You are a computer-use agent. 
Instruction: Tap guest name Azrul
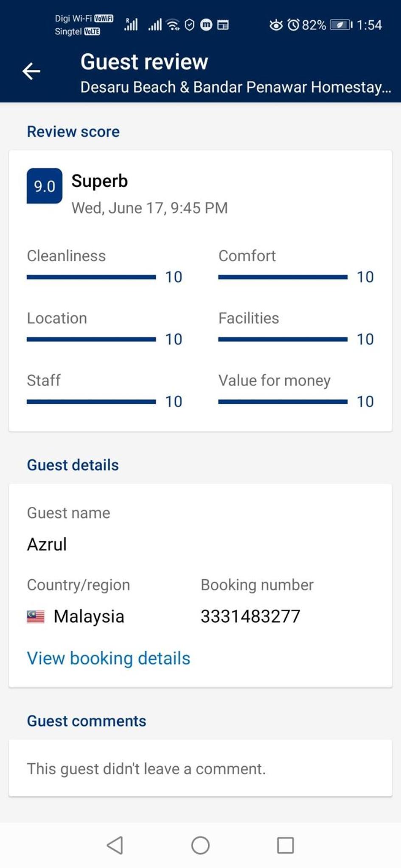coord(47,544)
